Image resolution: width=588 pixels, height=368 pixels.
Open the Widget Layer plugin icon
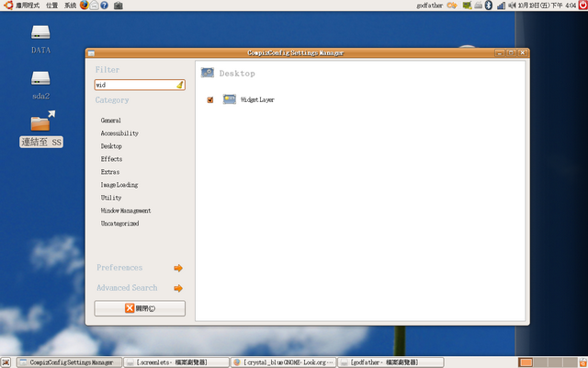click(x=230, y=99)
